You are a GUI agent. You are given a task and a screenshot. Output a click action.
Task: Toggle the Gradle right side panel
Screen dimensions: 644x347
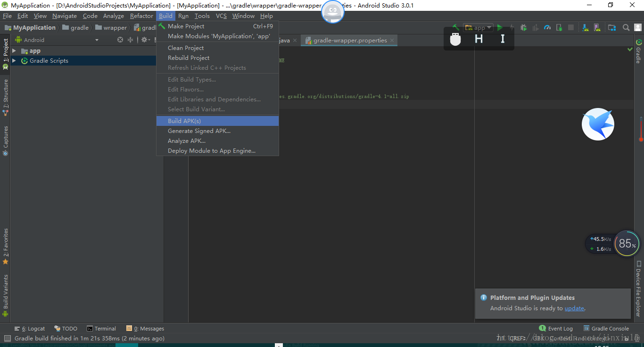[638, 51]
